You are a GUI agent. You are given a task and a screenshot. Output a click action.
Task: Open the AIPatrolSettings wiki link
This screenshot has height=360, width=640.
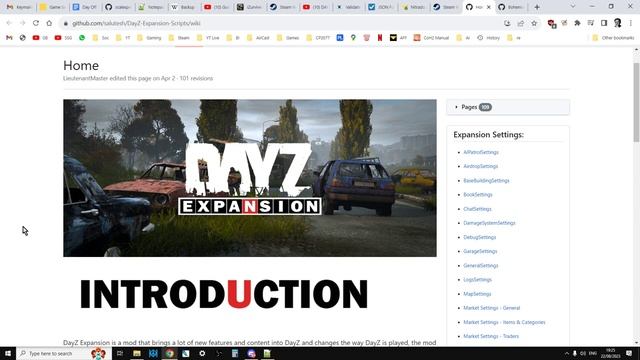click(x=481, y=152)
